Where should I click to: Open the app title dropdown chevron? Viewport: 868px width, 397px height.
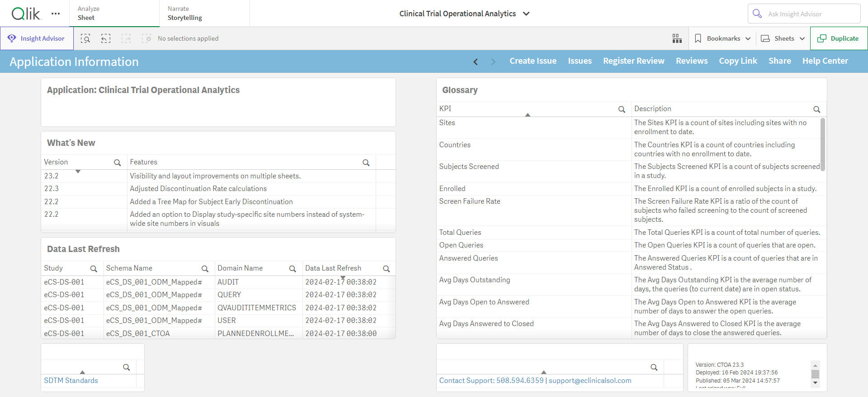tap(526, 14)
